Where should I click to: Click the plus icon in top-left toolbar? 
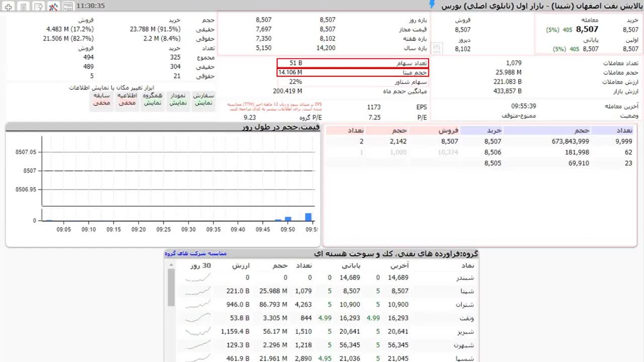point(9,6)
